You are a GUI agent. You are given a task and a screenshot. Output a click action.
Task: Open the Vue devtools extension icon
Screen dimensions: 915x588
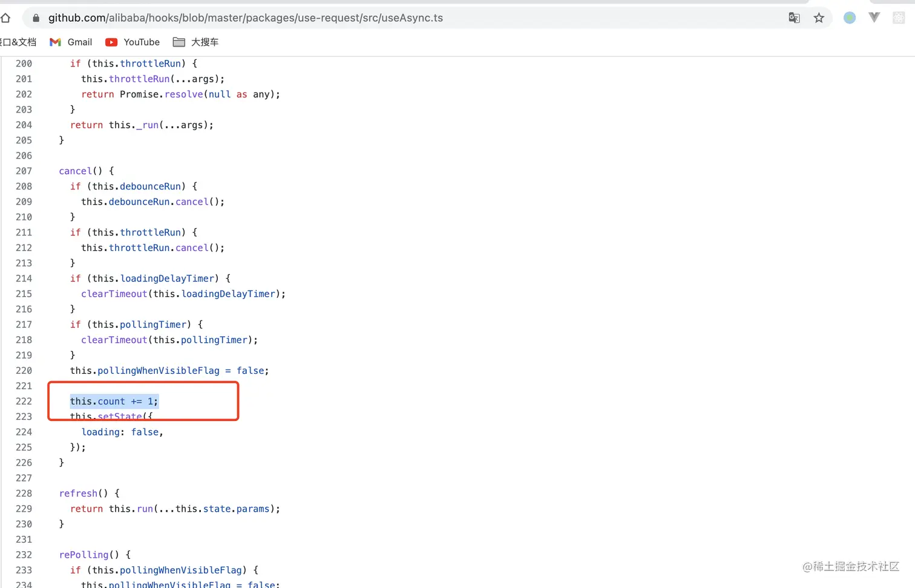pos(874,18)
